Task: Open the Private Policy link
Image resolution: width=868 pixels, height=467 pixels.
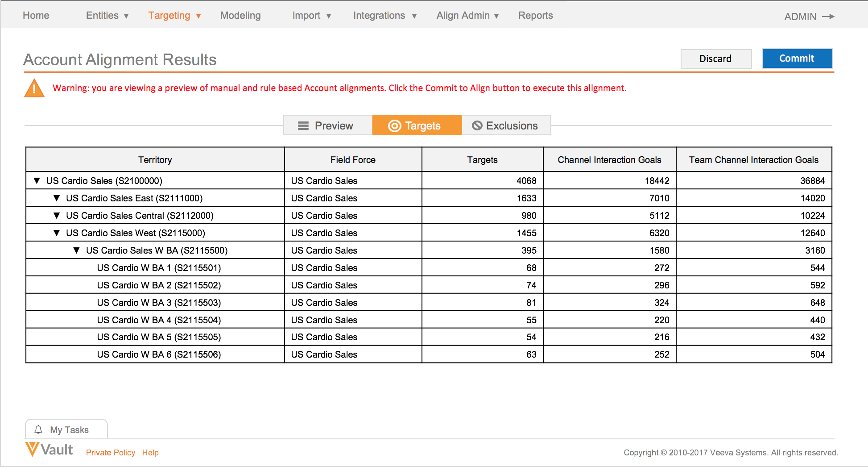Action: [x=110, y=453]
